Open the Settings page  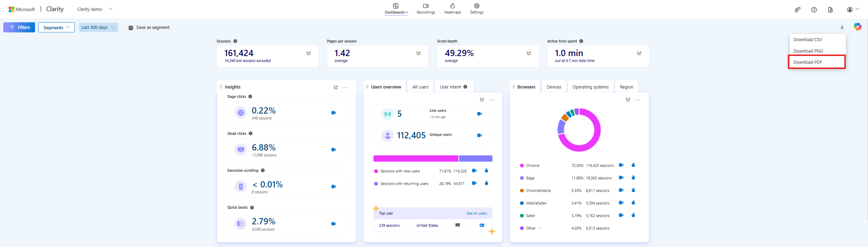point(477,9)
